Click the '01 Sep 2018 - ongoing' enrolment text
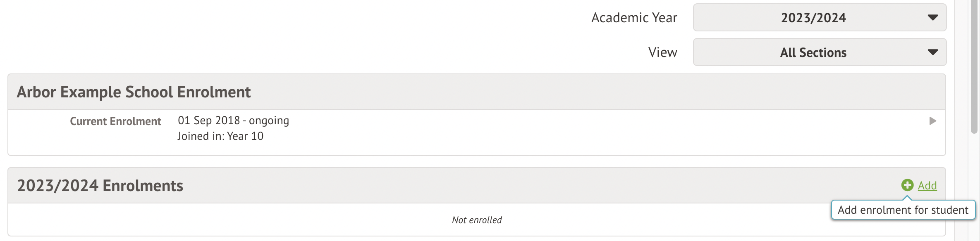980x241 pixels. tap(233, 120)
